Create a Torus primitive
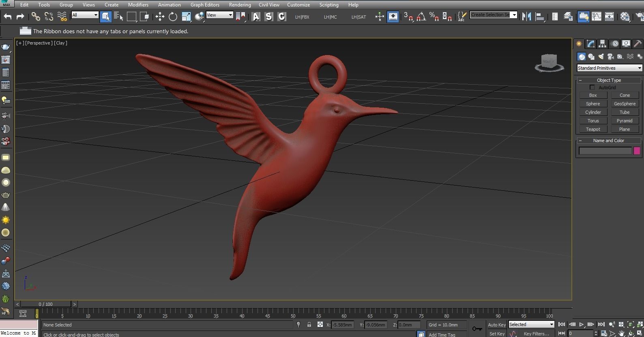This screenshot has width=644, height=337. (x=593, y=121)
